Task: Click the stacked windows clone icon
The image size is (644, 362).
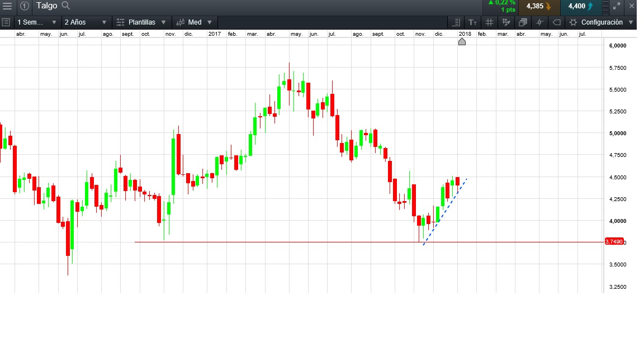Action: [523, 22]
